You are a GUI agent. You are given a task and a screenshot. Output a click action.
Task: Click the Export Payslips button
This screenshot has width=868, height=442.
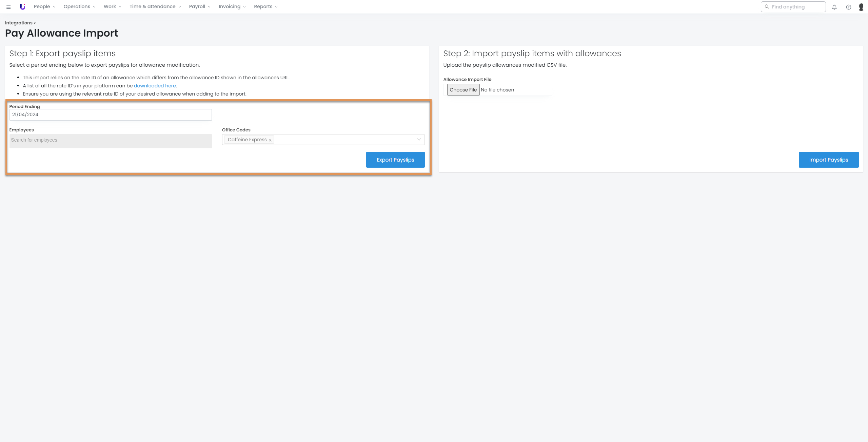pyautogui.click(x=395, y=160)
